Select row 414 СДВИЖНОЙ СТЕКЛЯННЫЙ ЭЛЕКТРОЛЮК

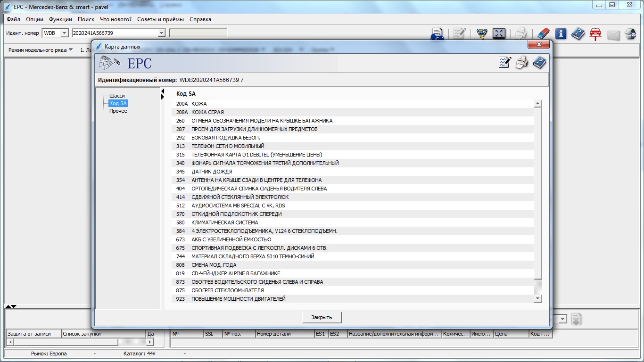353,197
